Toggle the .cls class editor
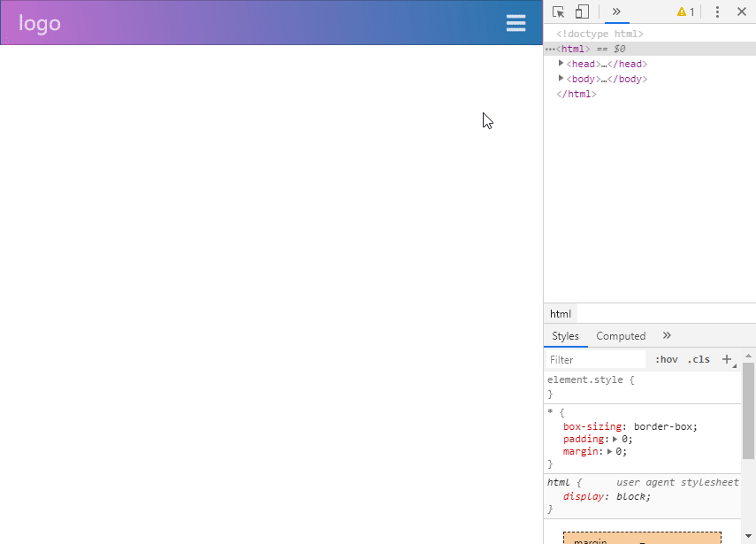This screenshot has width=756, height=544. (x=699, y=359)
